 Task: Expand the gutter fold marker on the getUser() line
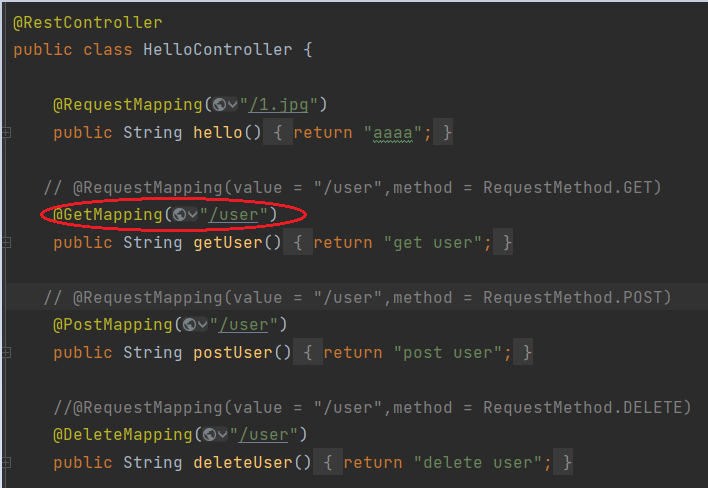6,243
